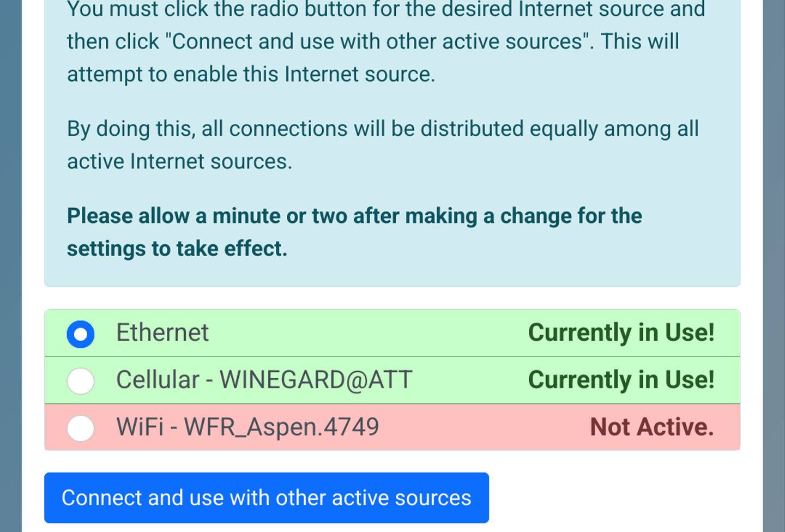Click the Ethernet source label
The height and width of the screenshot is (532, 785).
[162, 332]
